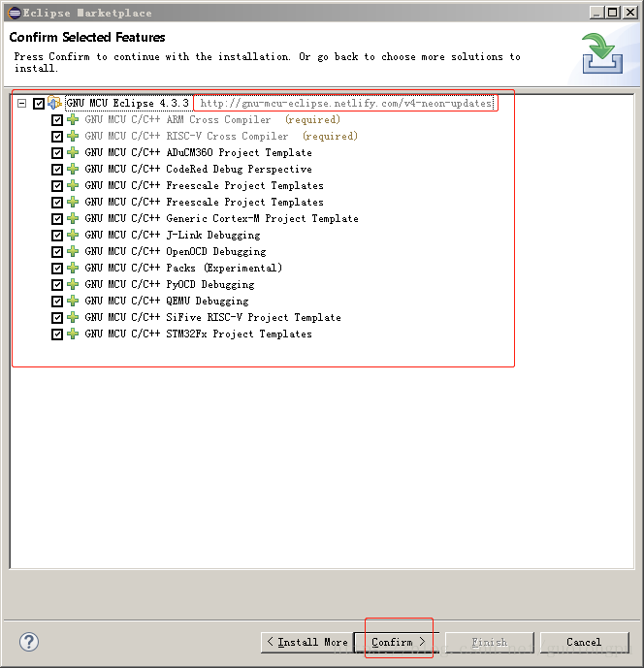644x668 pixels.
Task: Uncheck ADuCM360 Project Template checkbox
Action: coord(56,153)
